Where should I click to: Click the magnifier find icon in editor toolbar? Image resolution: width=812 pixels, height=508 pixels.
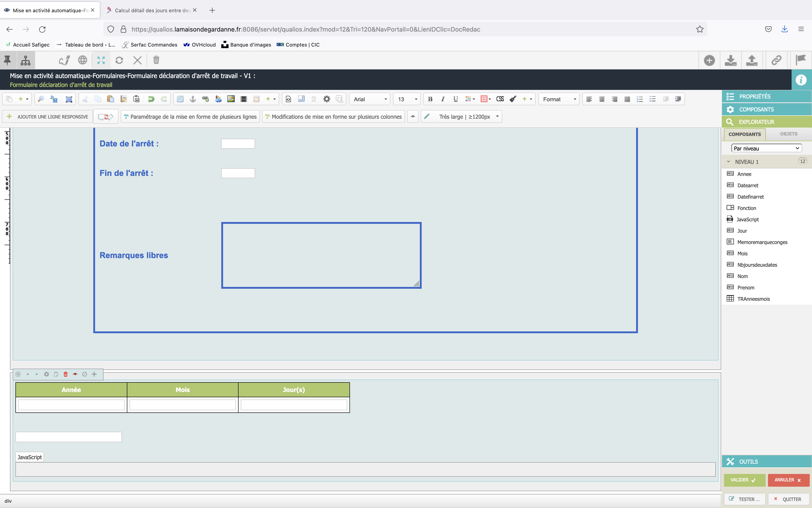(x=41, y=99)
